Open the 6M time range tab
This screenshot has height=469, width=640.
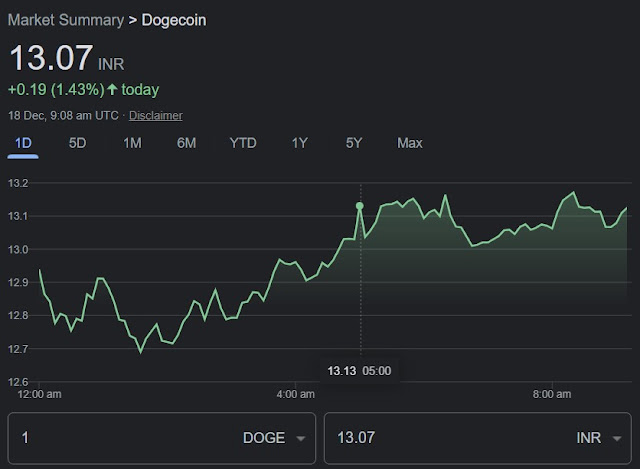click(187, 143)
